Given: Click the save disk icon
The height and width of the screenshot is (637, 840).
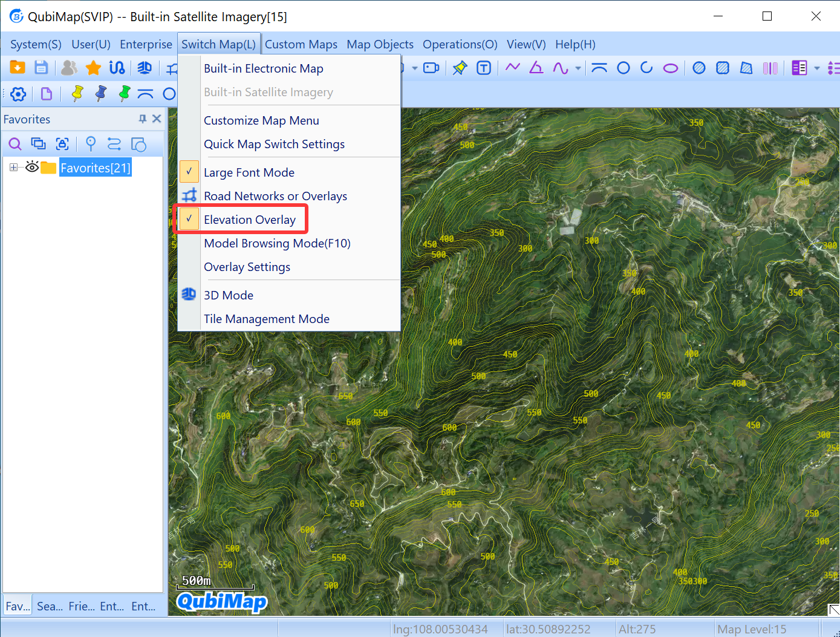Looking at the screenshot, I should tap(41, 67).
